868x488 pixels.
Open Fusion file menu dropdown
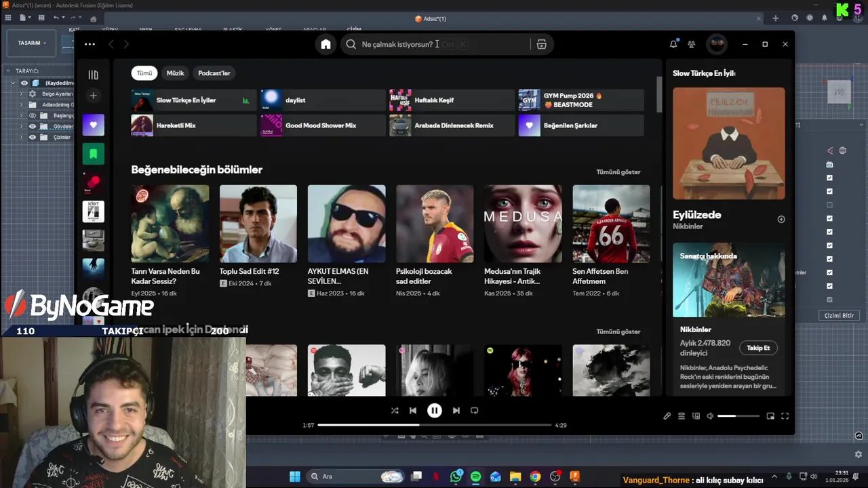click(x=25, y=18)
